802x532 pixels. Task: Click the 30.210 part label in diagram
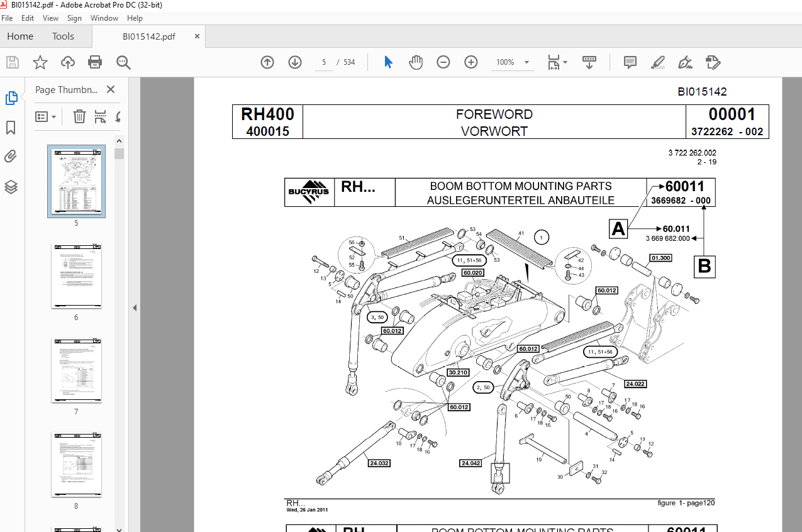click(458, 372)
